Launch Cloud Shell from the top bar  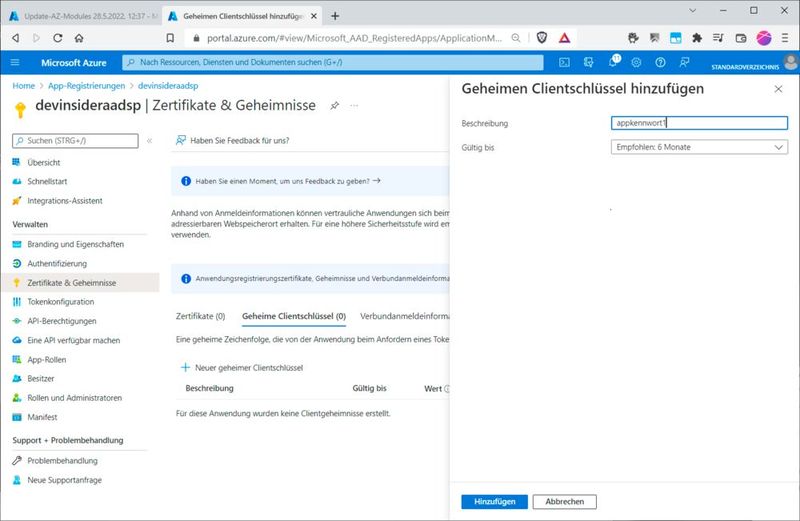564,62
